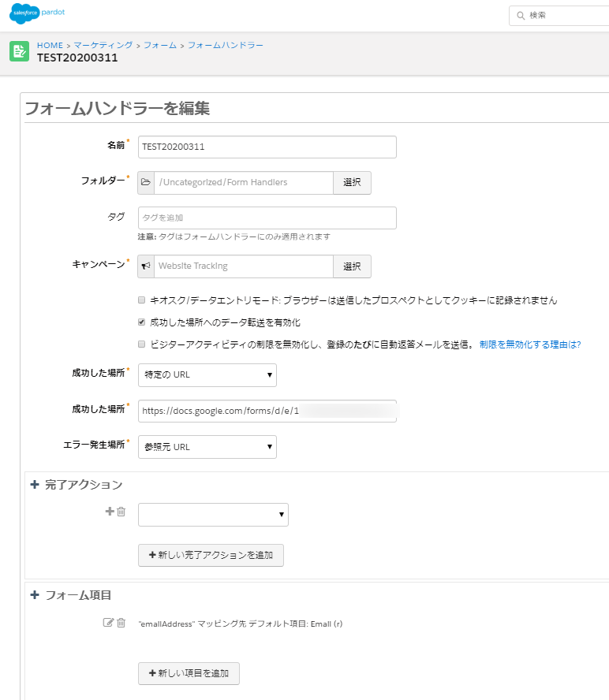Click the megaphone icon beside campaign field
Viewport: 609px width, 700px height.
click(x=146, y=266)
